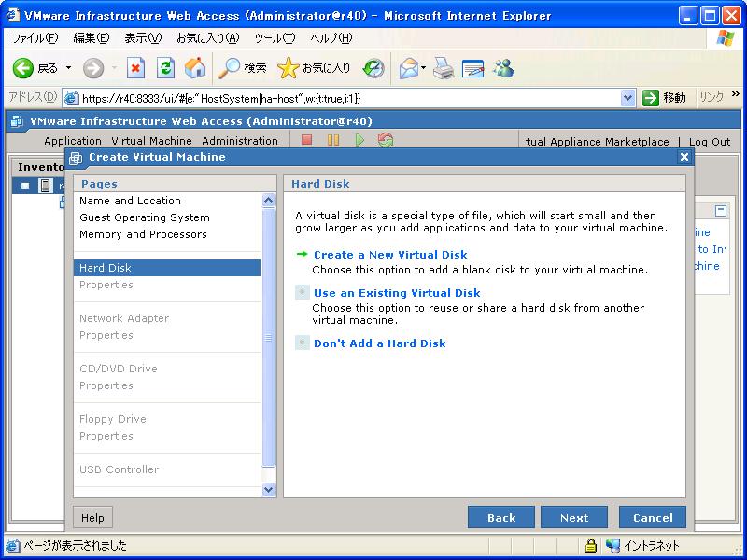Image resolution: width=747 pixels, height=560 pixels.
Task: Open the Administration menu
Action: point(240,141)
